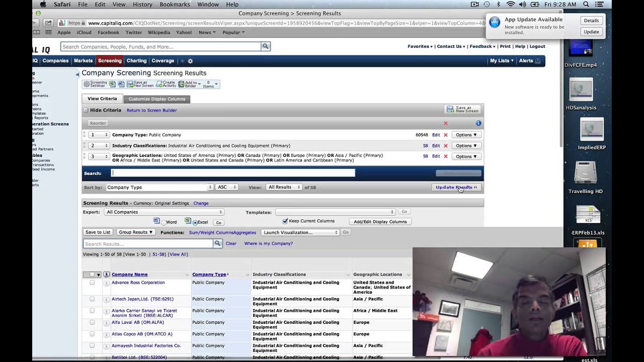The height and width of the screenshot is (362, 644).
Task: Check the Alarko Carrier row checkbox
Action: coord(92,311)
